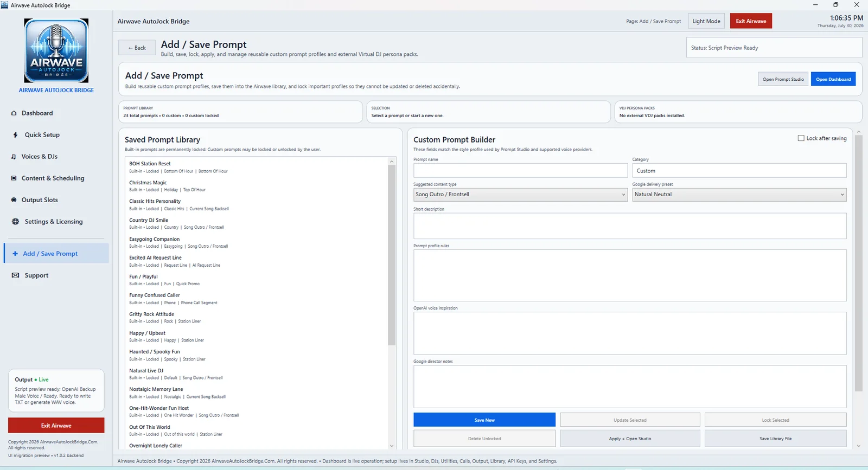Click the Support envelope icon
Image resolution: width=868 pixels, height=470 pixels.
15,275
